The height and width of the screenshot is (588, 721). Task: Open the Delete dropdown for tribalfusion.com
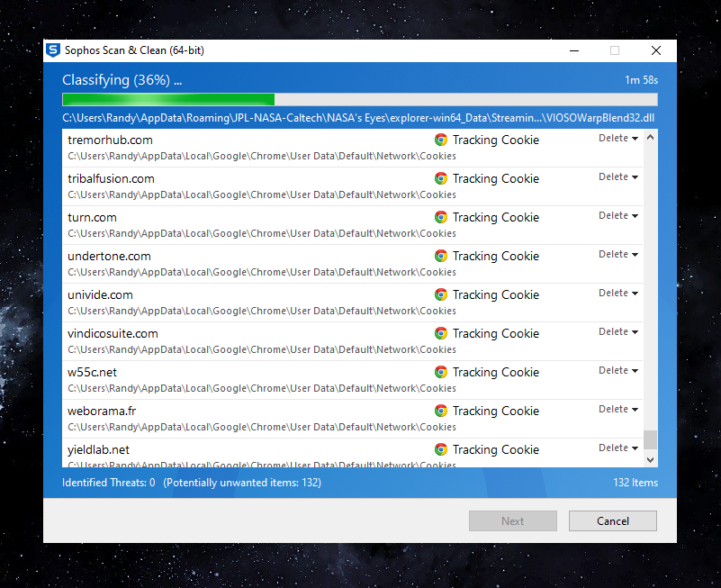coord(618,176)
